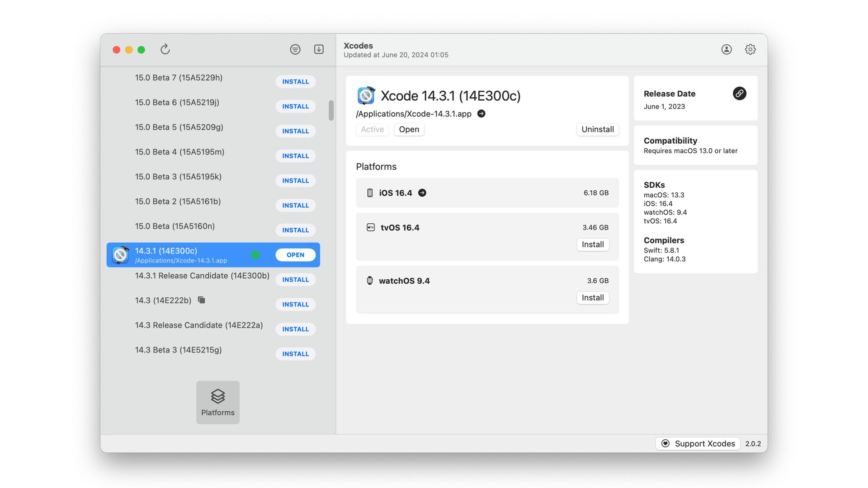868x488 pixels.
Task: Click the Xcode icon in the selected list row
Action: 121,255
